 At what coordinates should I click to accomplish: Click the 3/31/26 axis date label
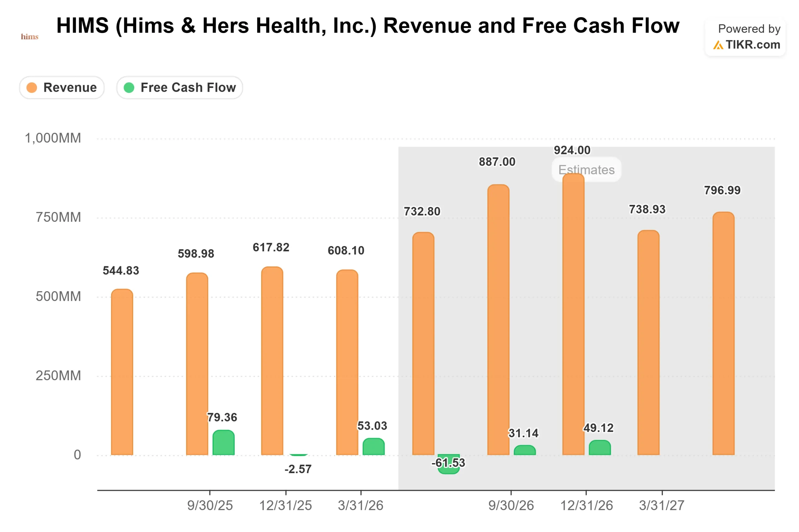tap(361, 506)
